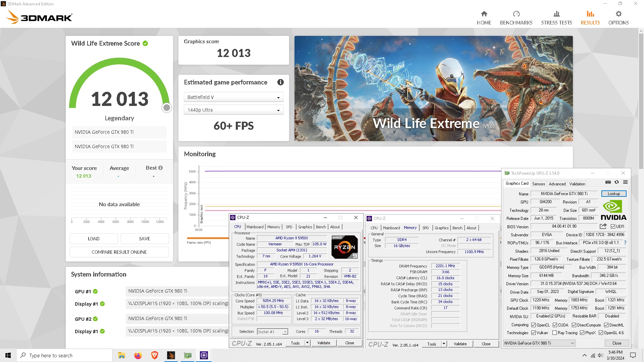Launch Firefox from taskbar
Viewport: 644px width, 362px height.
138,355
